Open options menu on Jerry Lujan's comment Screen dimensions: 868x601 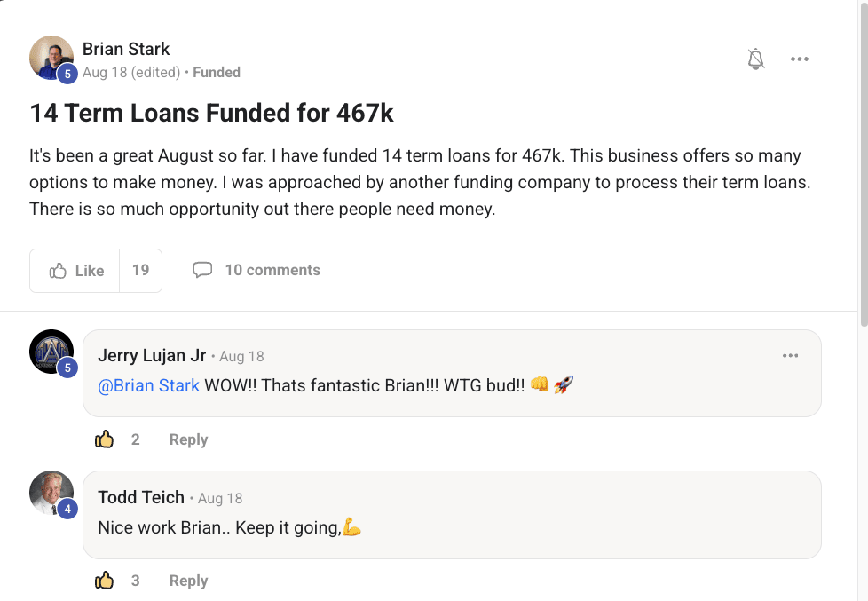pos(791,356)
